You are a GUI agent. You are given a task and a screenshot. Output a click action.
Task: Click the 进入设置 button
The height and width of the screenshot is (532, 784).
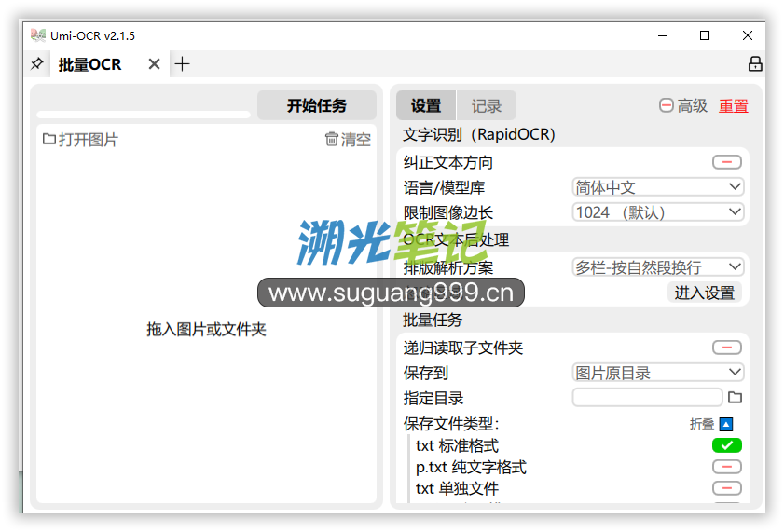click(x=705, y=293)
